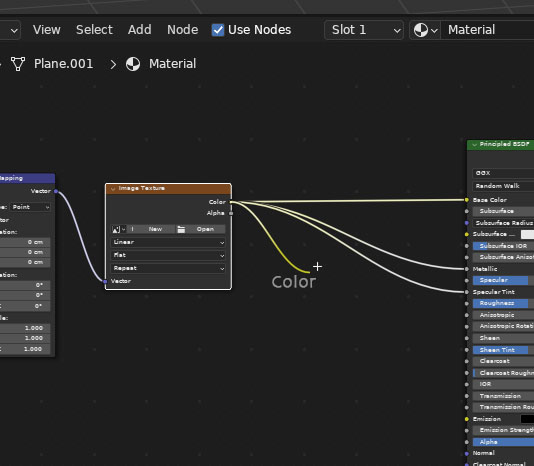Click the Roughness input socket
Image resolution: width=534 pixels, height=466 pixels.
click(467, 304)
